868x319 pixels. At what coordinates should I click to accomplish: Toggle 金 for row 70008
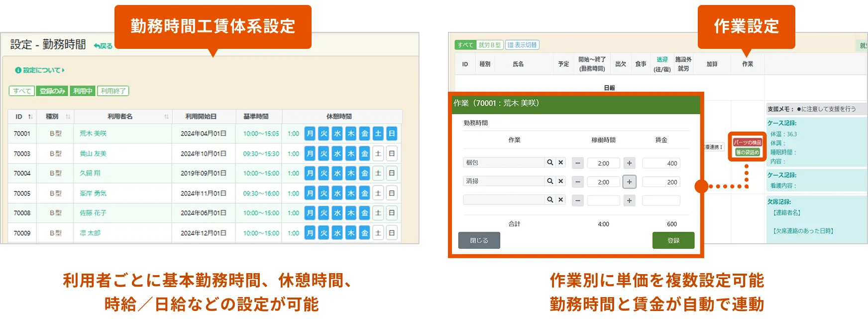[365, 213]
